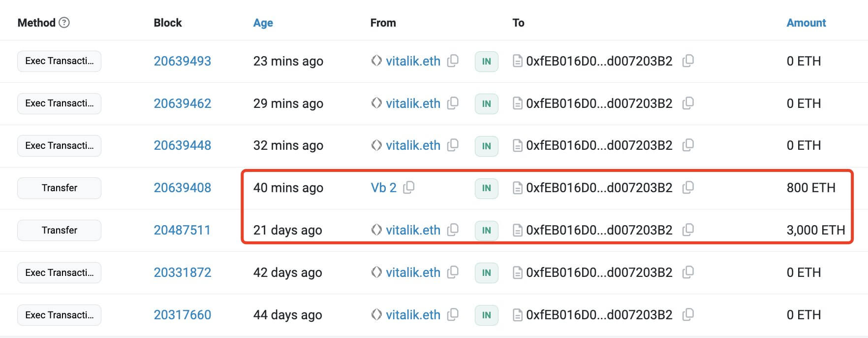
Task: Click contract file icon in block 20639462 row
Action: click(x=518, y=103)
